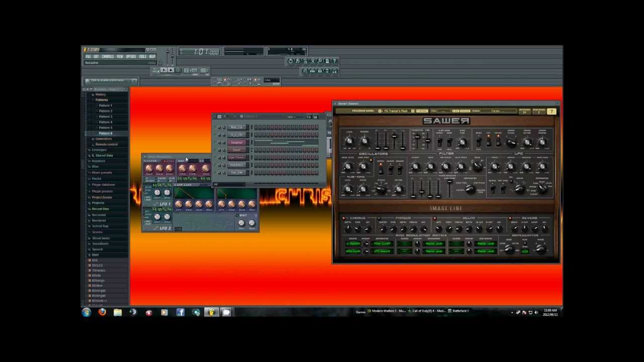Click the online news panel bar

(x=111, y=80)
